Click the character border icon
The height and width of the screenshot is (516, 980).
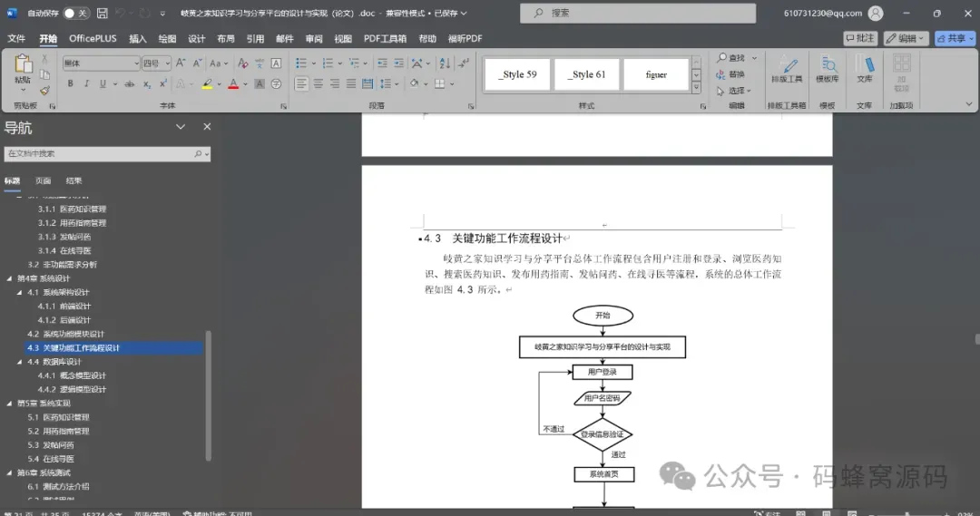pos(276,63)
